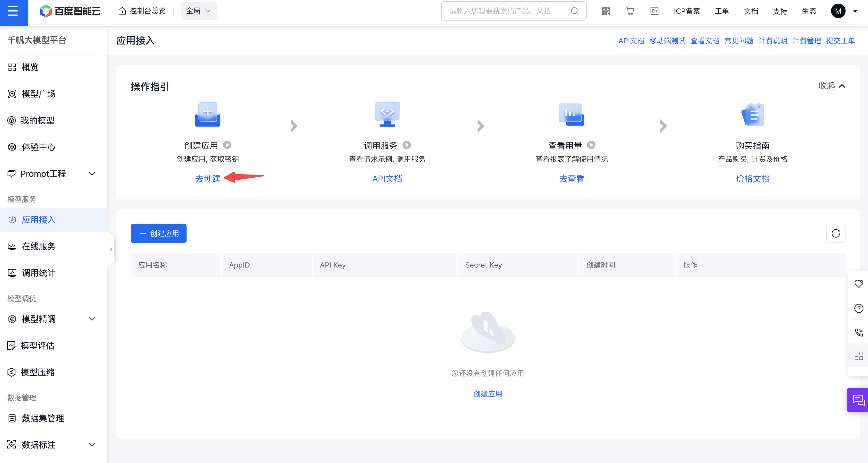Select 模型广场 in the sidebar

38,94
